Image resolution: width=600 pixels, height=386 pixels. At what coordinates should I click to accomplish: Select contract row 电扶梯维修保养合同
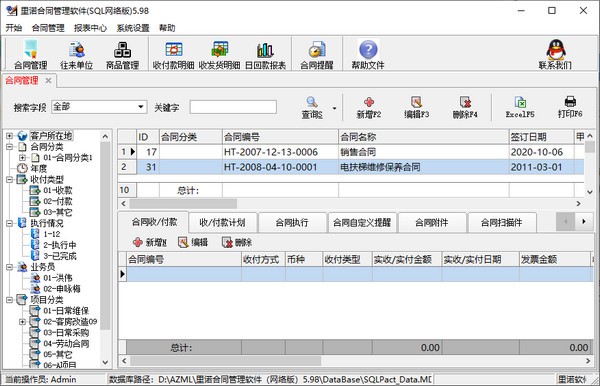[350, 167]
